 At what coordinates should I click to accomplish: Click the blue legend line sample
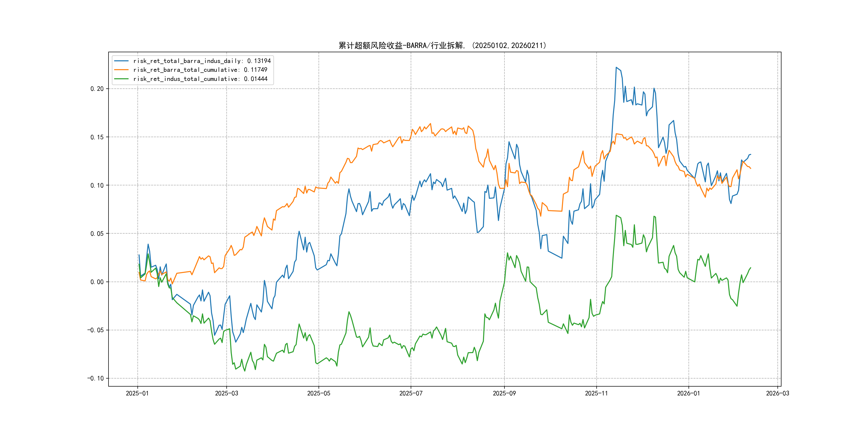121,61
